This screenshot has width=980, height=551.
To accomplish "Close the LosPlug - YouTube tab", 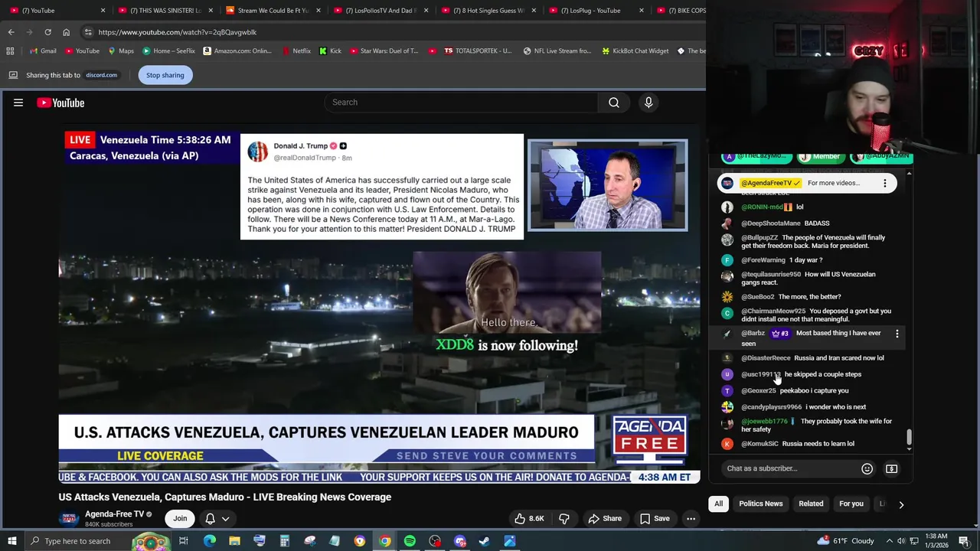I will (x=642, y=11).
